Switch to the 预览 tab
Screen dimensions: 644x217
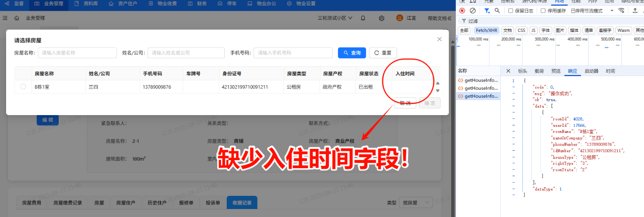pyautogui.click(x=556, y=71)
